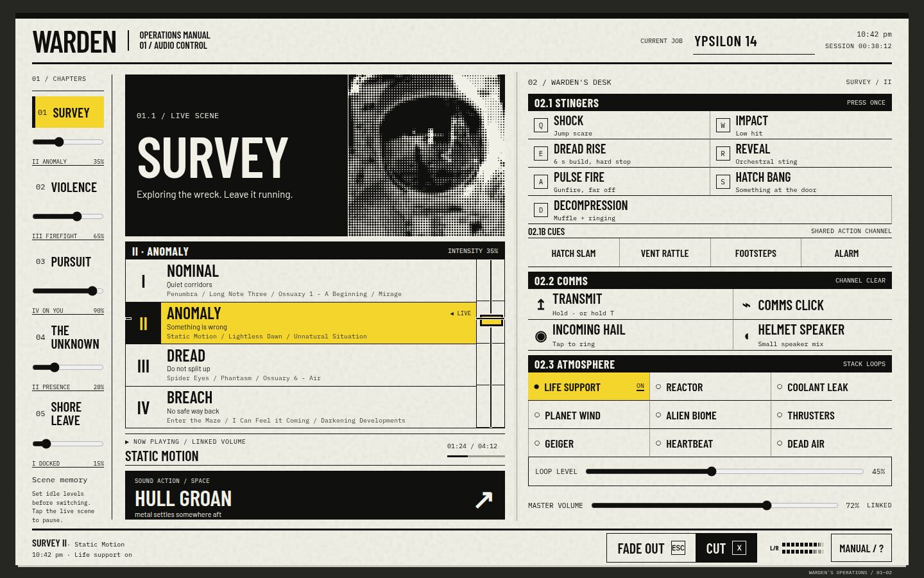Image resolution: width=924 pixels, height=578 pixels.
Task: Adjust the Master Volume slider
Action: tap(715, 505)
